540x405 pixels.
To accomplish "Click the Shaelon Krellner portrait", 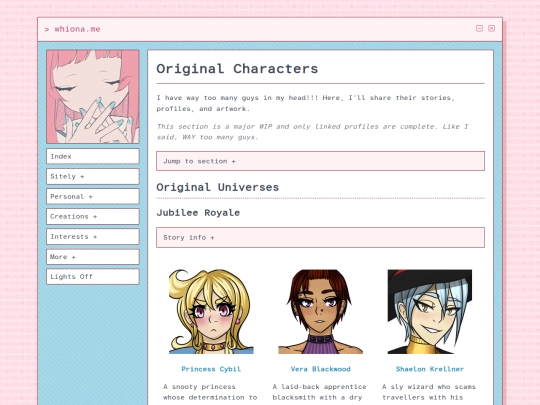I will [430, 312].
